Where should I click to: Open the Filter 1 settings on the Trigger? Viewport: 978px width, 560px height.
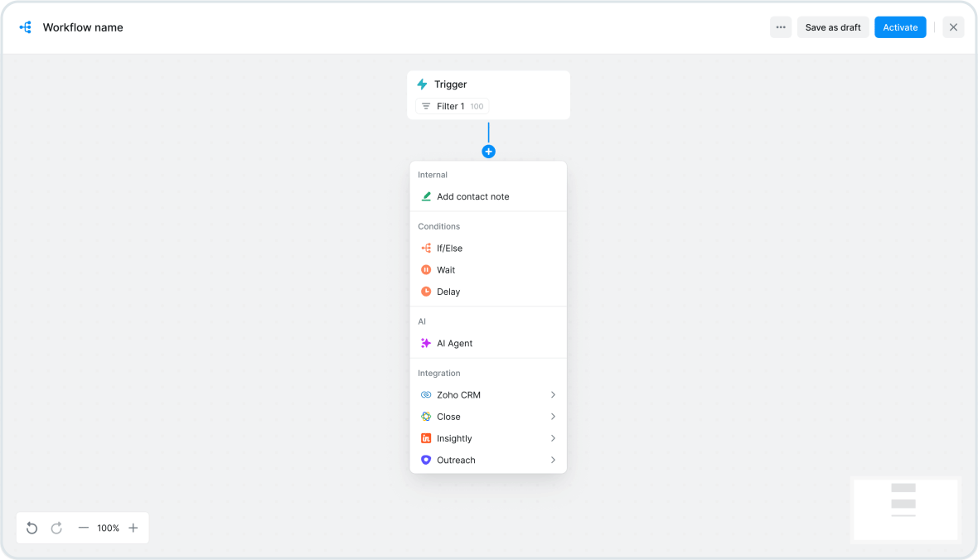coord(452,106)
